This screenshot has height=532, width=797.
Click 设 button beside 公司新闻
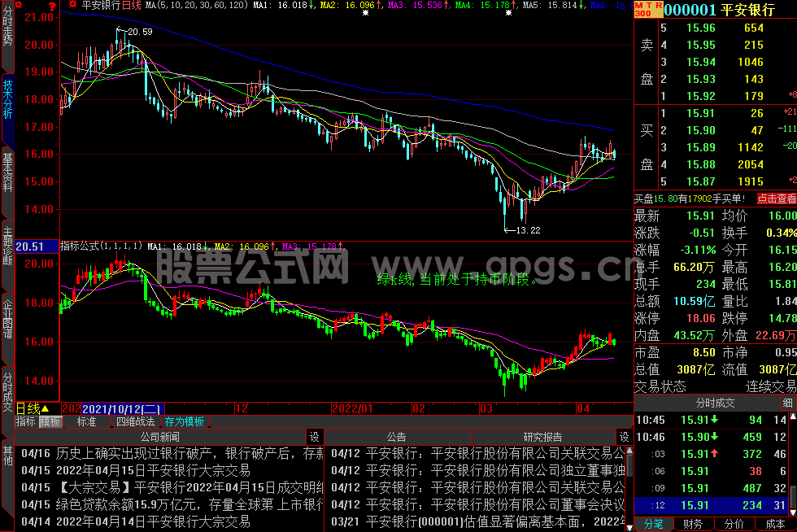point(315,437)
